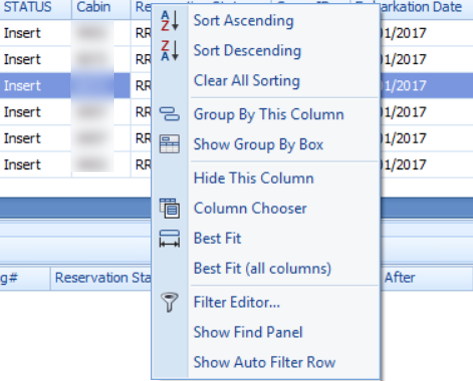Select Show Auto Filter Row
The height and width of the screenshot is (381, 473).
[266, 362]
